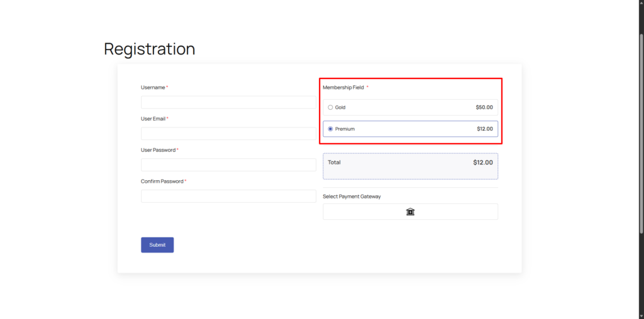This screenshot has width=644, height=319.
Task: Click the Confirm Password input box
Action: coord(228,197)
